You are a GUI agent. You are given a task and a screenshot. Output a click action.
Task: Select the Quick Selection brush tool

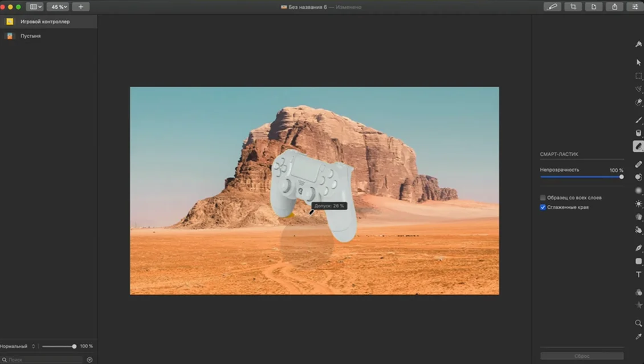pyautogui.click(x=638, y=102)
